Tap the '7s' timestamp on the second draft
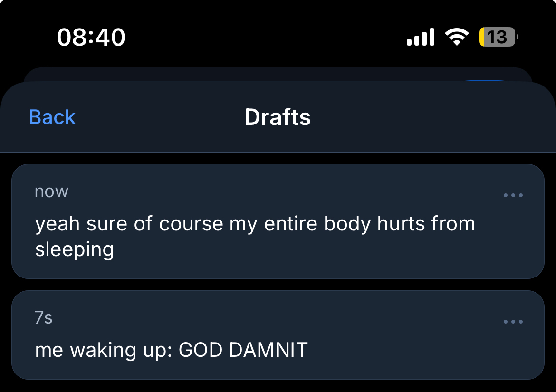The image size is (556, 392). 44,317
